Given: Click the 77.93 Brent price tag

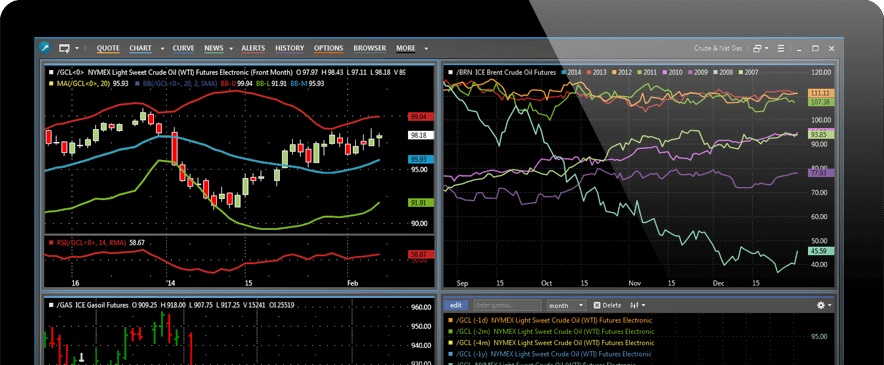Looking at the screenshot, I should click(x=822, y=173).
